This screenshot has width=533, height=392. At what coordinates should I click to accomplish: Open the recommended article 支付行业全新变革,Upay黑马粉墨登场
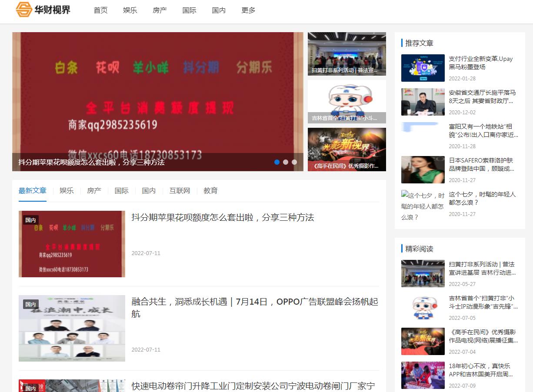pos(481,63)
